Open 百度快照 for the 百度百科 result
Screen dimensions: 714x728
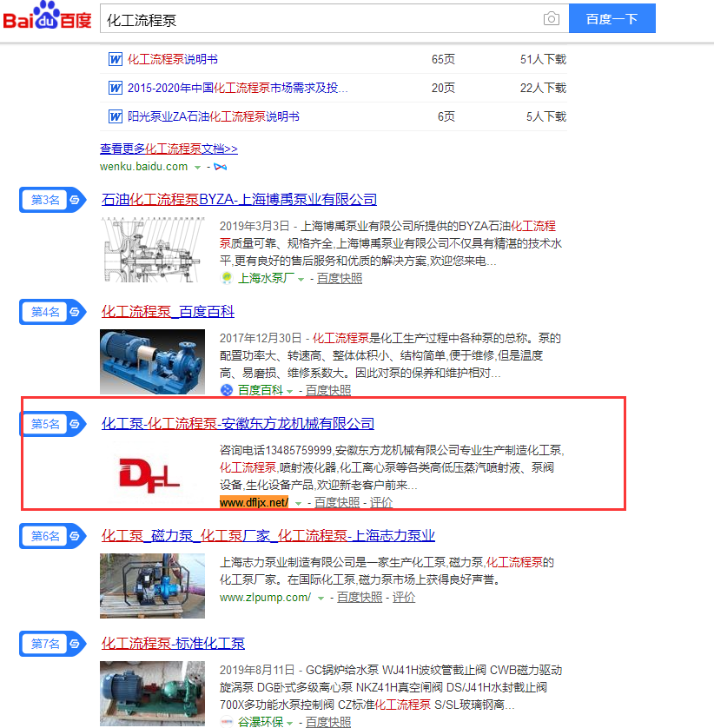point(328,390)
